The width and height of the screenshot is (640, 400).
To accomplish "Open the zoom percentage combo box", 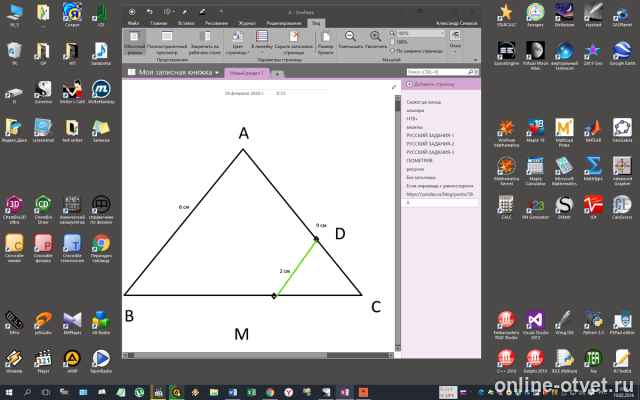I will click(420, 33).
